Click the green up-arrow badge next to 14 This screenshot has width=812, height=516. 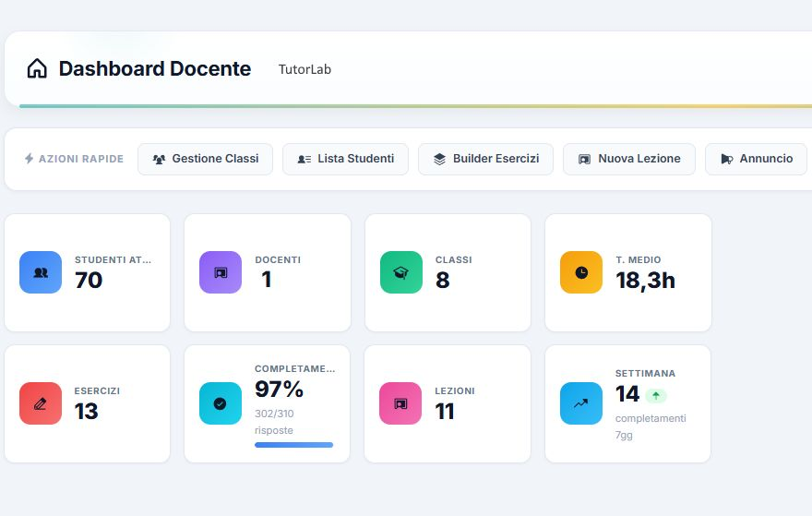tap(656, 396)
